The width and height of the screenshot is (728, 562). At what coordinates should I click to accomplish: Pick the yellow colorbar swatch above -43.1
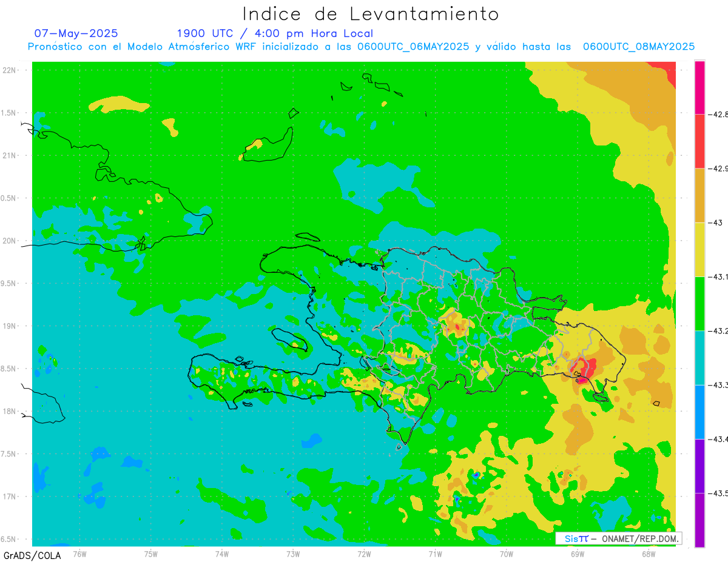pos(699,249)
